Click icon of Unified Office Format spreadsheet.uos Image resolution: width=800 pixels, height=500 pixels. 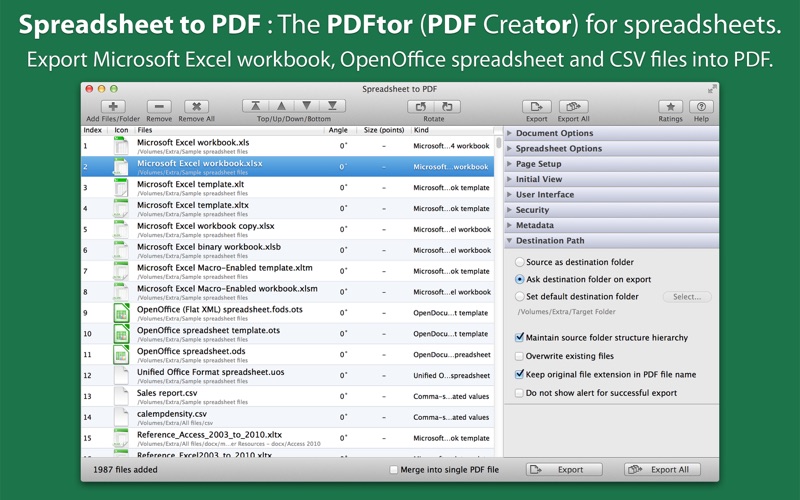coord(121,376)
